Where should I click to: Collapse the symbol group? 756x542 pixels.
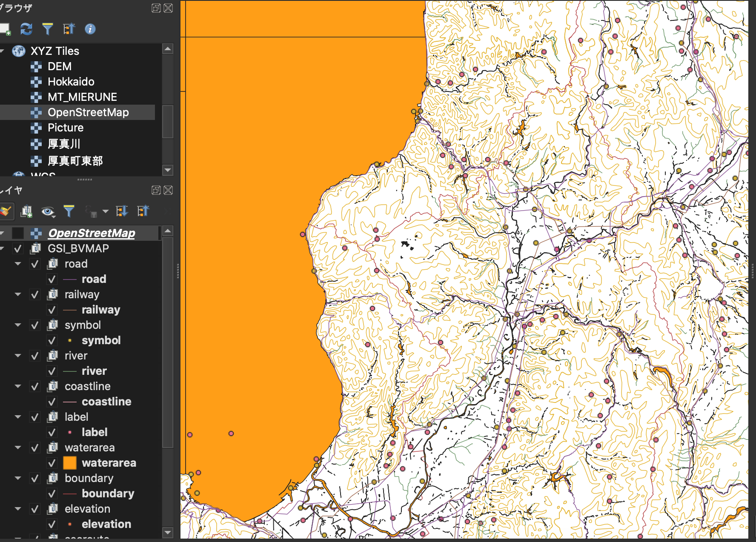pyautogui.click(x=18, y=325)
